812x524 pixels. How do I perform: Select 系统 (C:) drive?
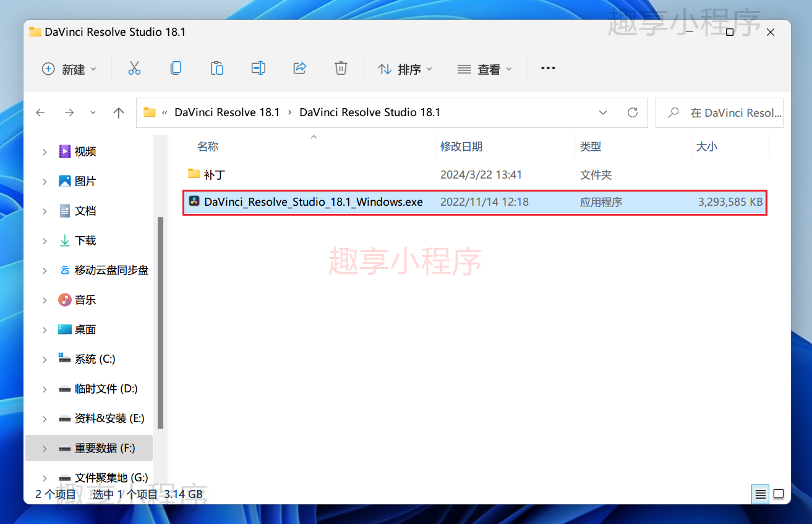point(95,359)
